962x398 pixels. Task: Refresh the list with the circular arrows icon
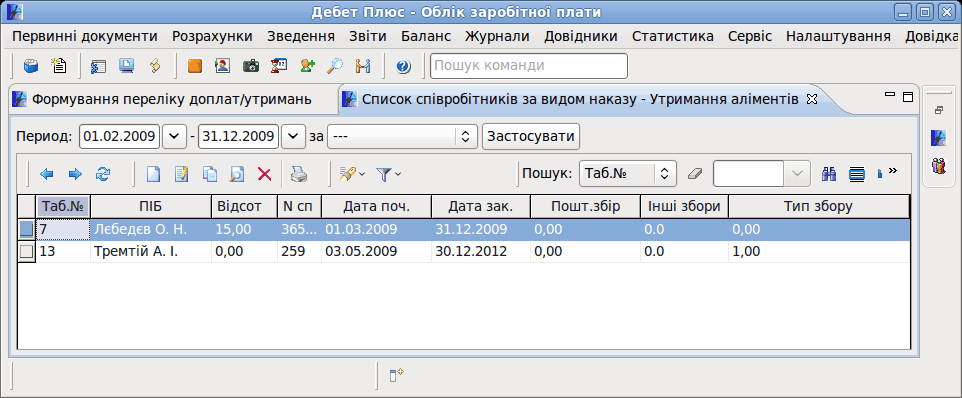[102, 175]
